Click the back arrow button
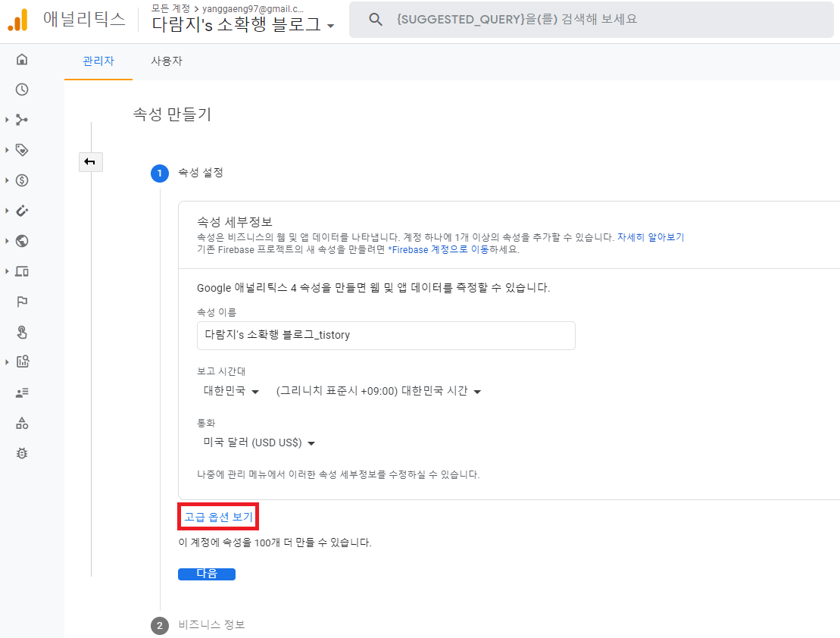Image resolution: width=840 pixels, height=638 pixels. 91,162
